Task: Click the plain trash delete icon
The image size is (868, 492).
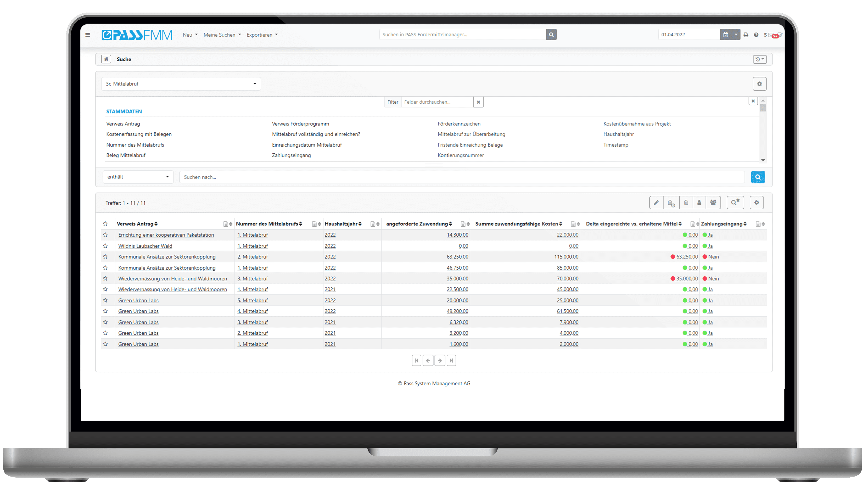Action: (686, 203)
